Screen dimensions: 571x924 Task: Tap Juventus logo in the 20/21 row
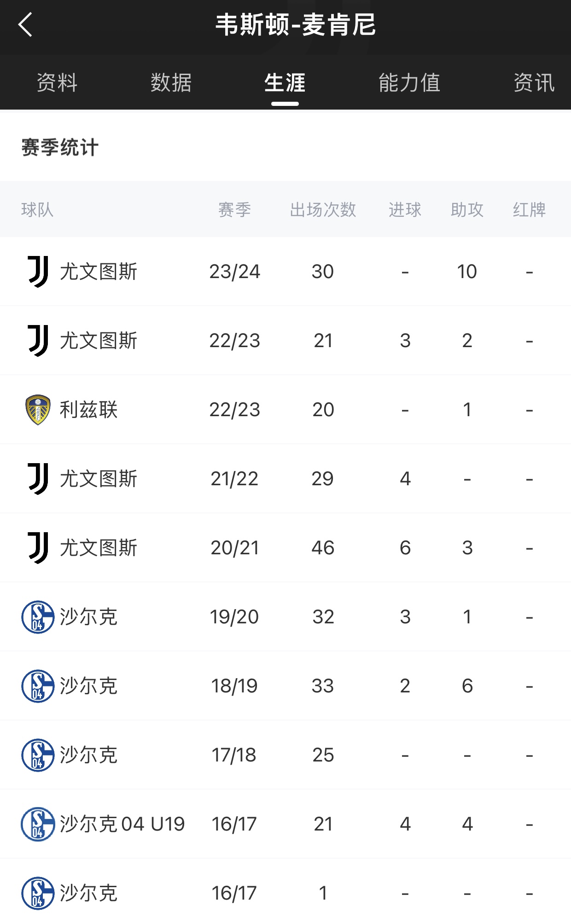[38, 548]
